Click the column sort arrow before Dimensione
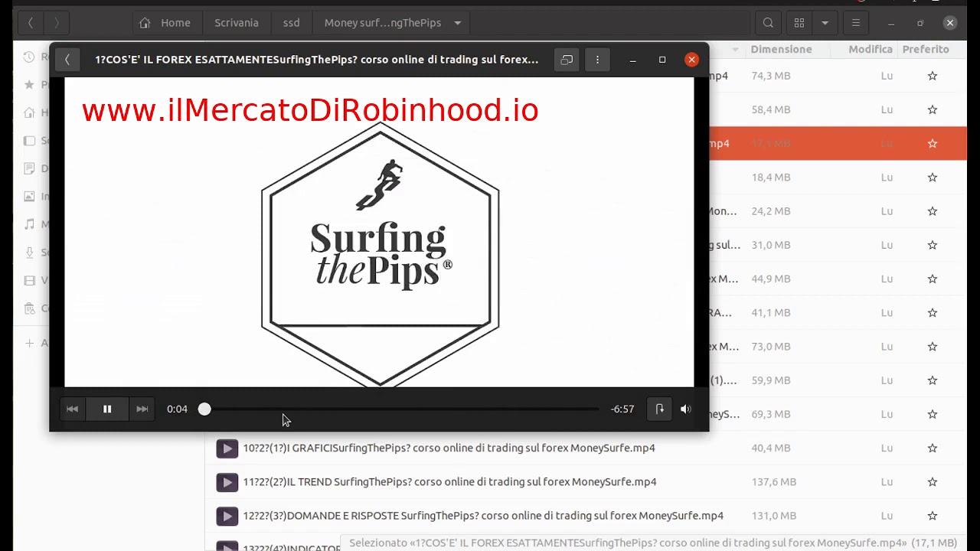 [735, 50]
